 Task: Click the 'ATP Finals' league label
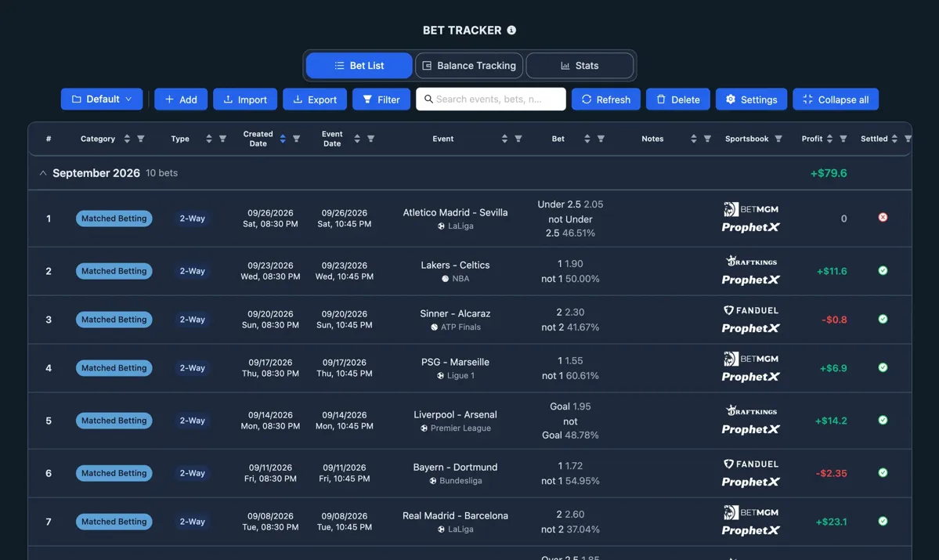[x=460, y=327]
